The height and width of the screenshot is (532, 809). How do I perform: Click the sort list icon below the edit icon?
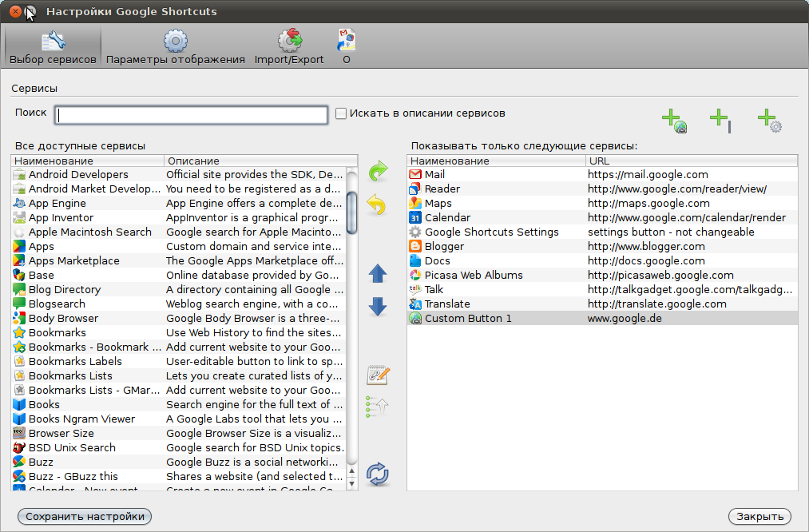377,407
